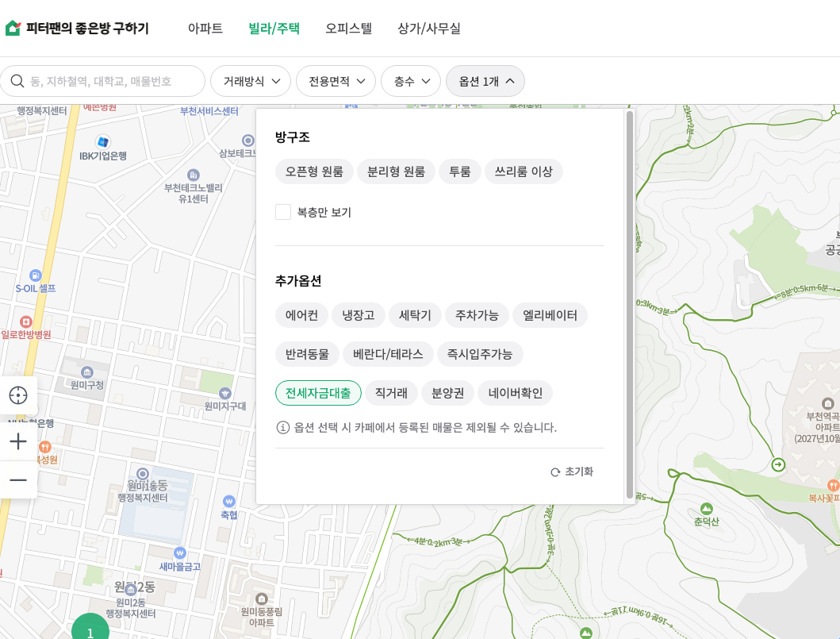The image size is (840, 639).
Task: Click the 새마을금고 bank marker icon
Action: [180, 552]
